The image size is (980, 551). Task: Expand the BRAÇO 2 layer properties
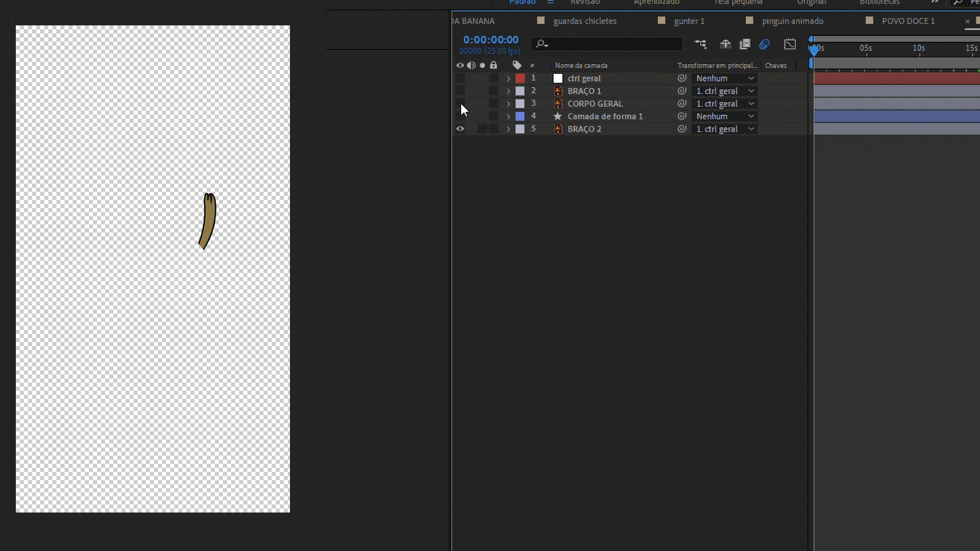click(508, 129)
